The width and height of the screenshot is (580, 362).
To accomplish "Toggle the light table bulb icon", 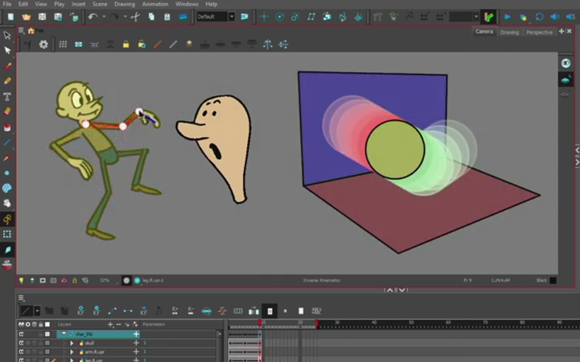I will [21, 281].
